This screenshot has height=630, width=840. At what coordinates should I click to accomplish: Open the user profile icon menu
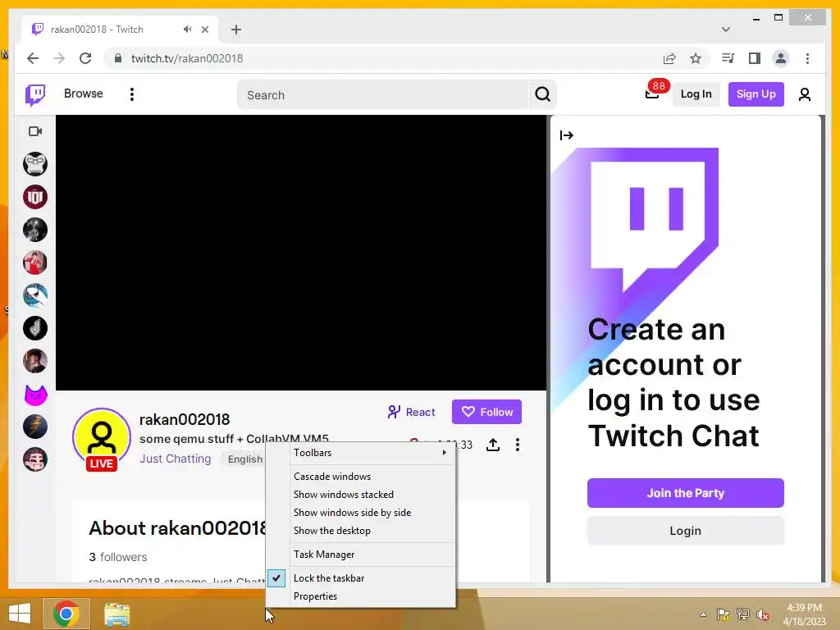[x=804, y=95]
